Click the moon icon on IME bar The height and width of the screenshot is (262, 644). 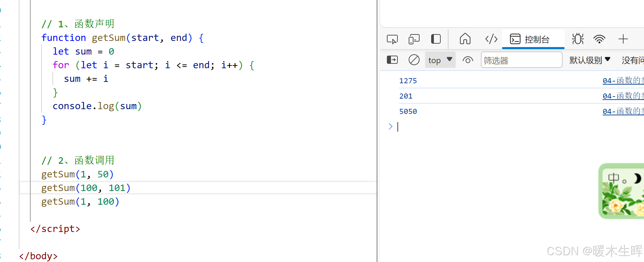[x=637, y=178]
